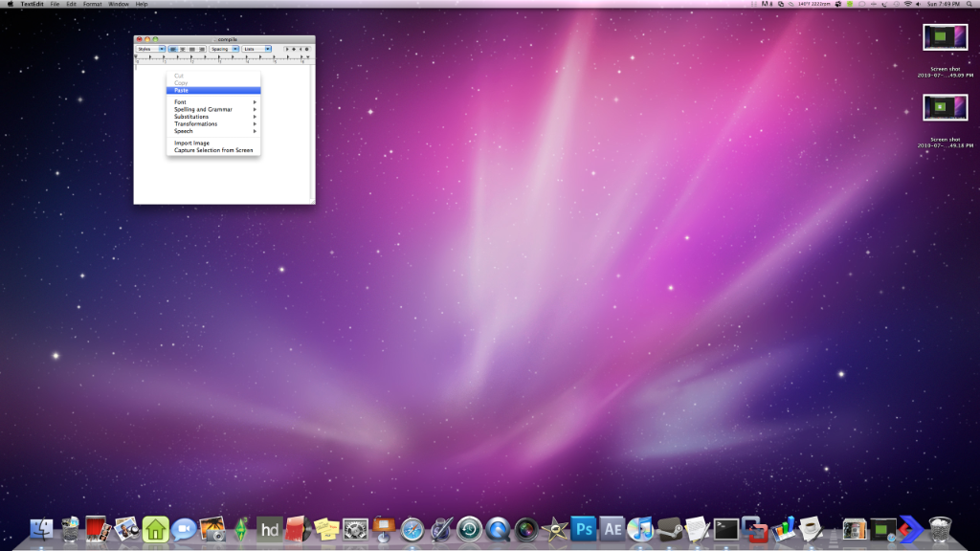Open Safari in the Dock

[412, 528]
